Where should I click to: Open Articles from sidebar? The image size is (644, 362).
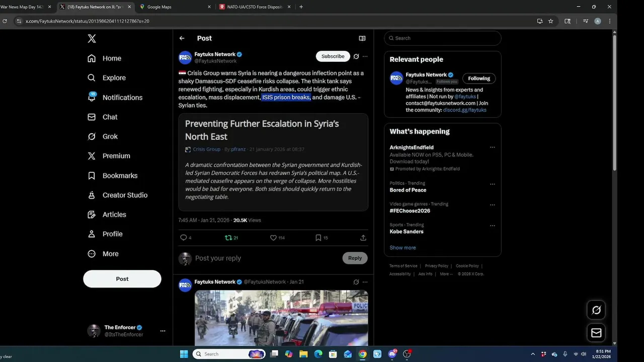click(107, 214)
